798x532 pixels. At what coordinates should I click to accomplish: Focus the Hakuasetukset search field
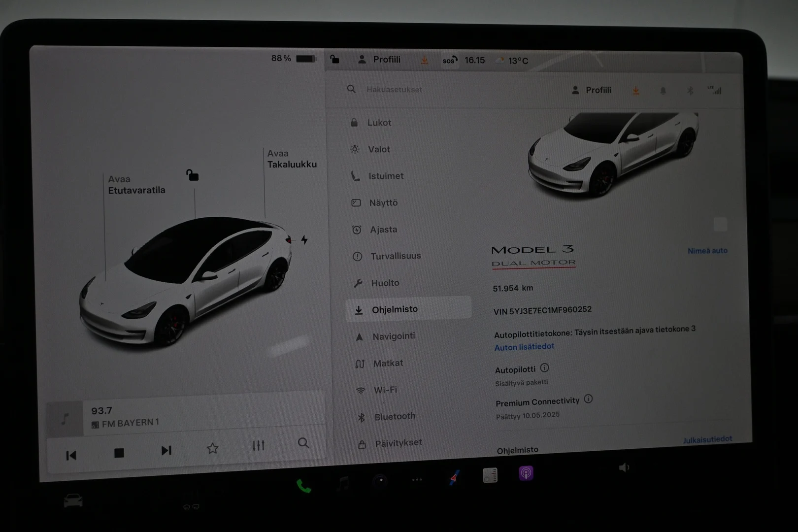coord(394,90)
